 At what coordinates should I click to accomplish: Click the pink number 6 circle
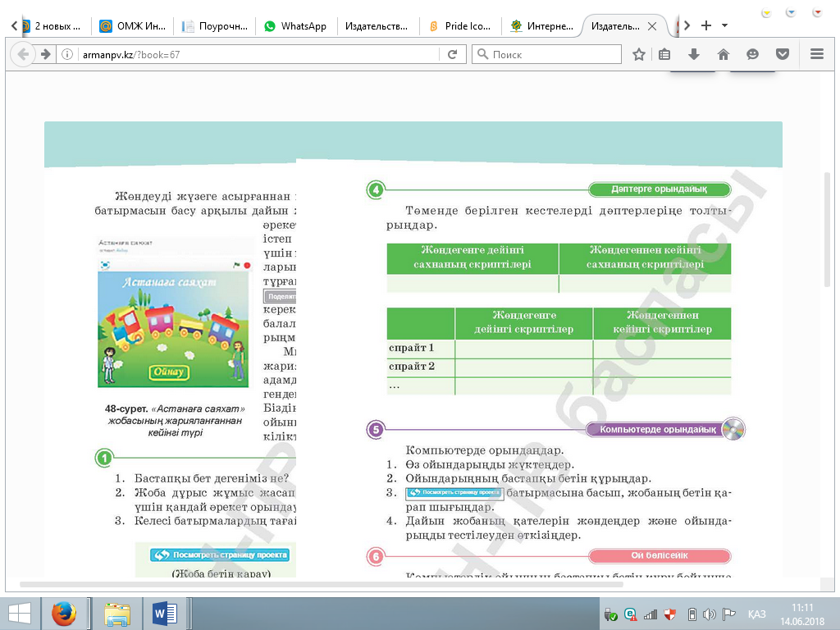point(376,557)
